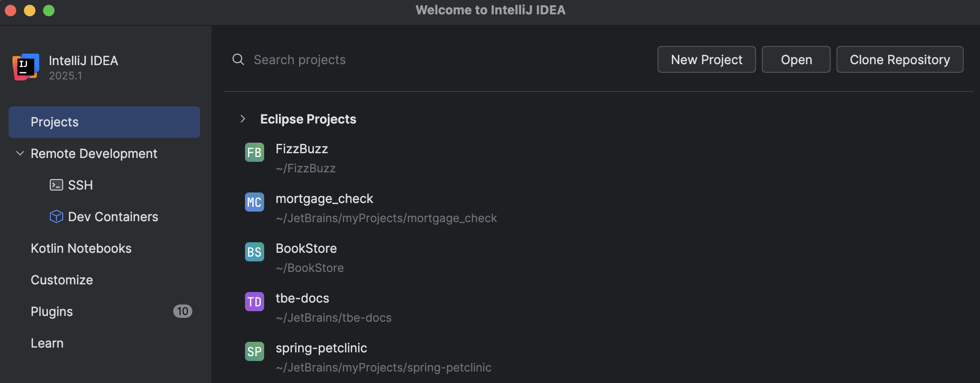
Task: Open the Plugins section
Action: pos(52,312)
